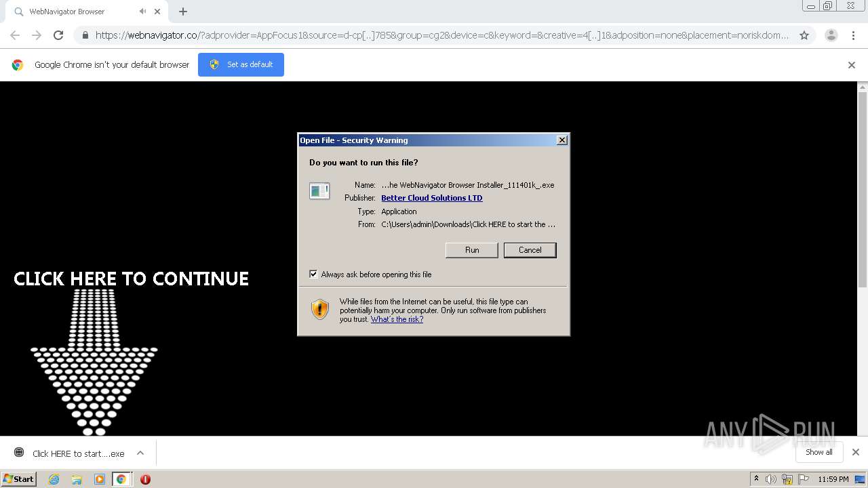
Task: Reload the page with the refresh icon
Action: [58, 35]
